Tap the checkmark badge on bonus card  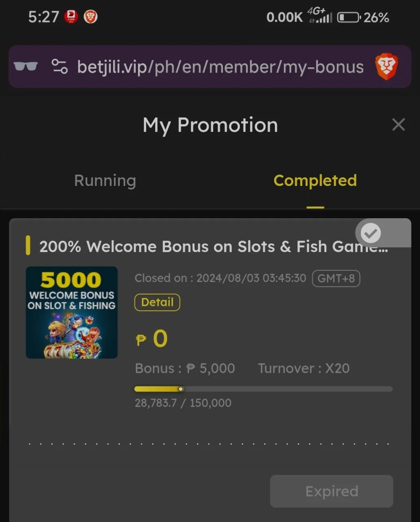[371, 233]
